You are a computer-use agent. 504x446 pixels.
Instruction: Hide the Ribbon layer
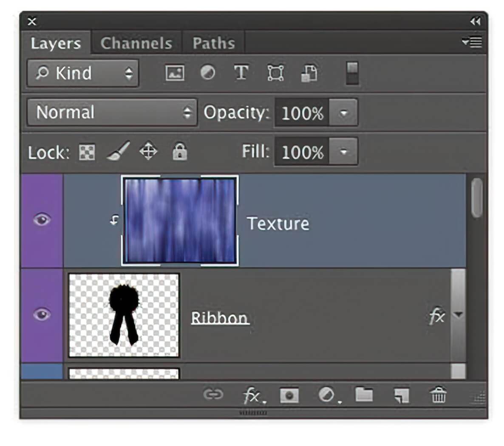42,315
